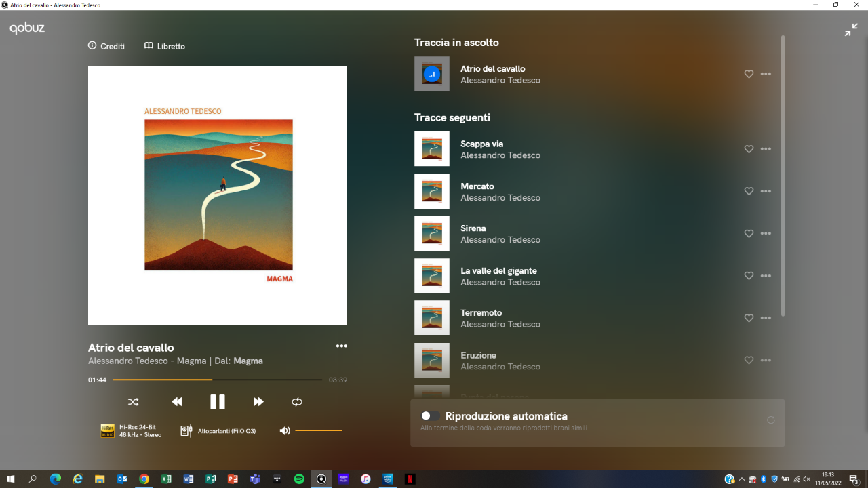The width and height of the screenshot is (868, 488).
Task: Play Eruzione from the queue
Action: [x=479, y=355]
